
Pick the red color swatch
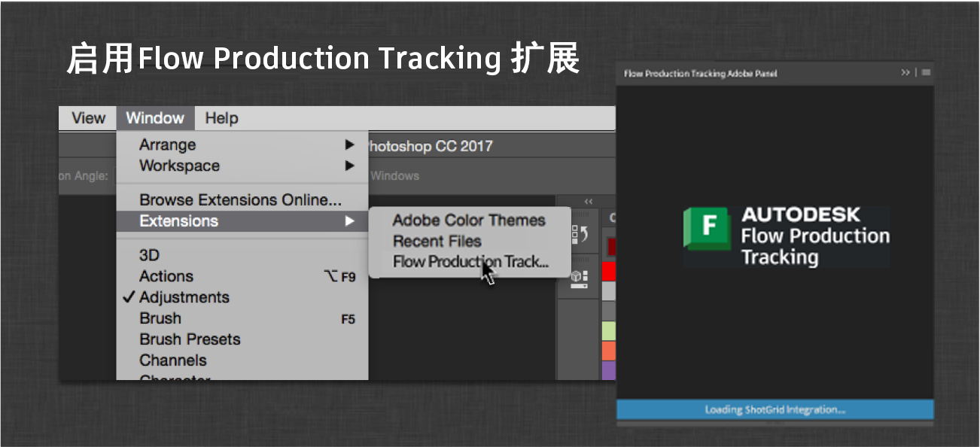608,271
